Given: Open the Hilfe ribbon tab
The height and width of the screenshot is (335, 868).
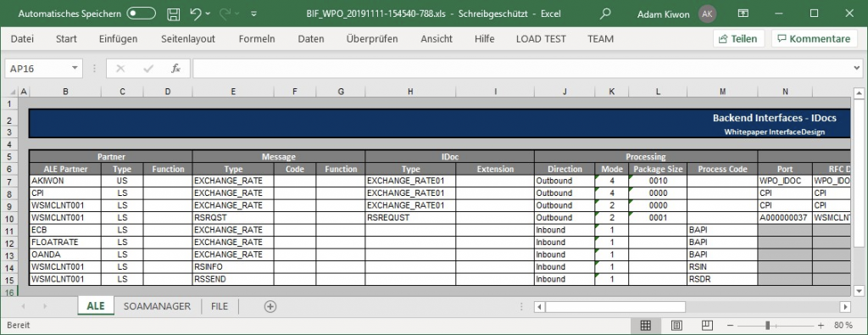Looking at the screenshot, I should 484,39.
